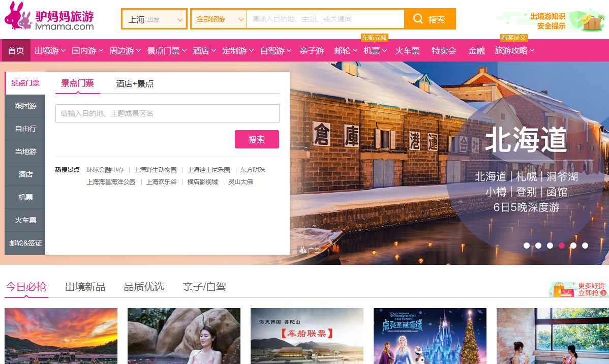Screen dimensions: 609x364
Task: Open the Shanghai departure city dropdown
Action: (155, 19)
